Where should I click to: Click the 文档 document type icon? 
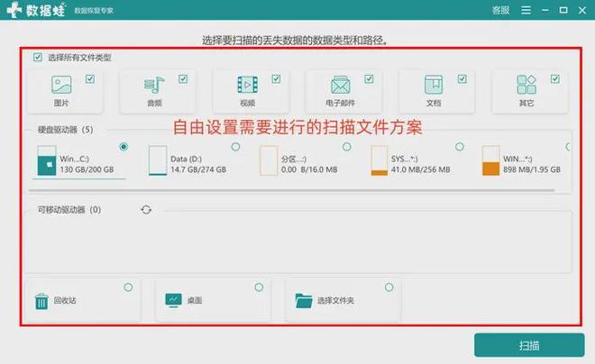[x=434, y=84]
